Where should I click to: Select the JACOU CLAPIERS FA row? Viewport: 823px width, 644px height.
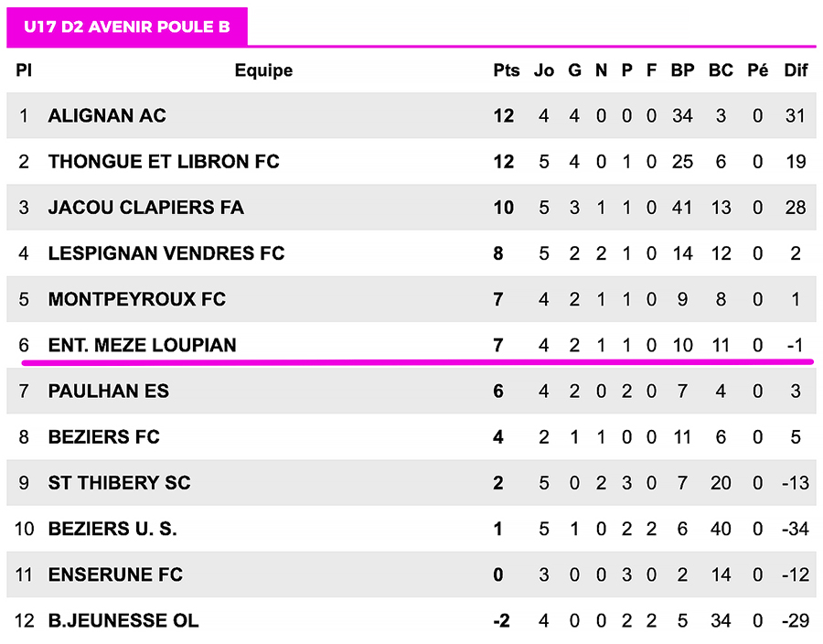tap(146, 208)
